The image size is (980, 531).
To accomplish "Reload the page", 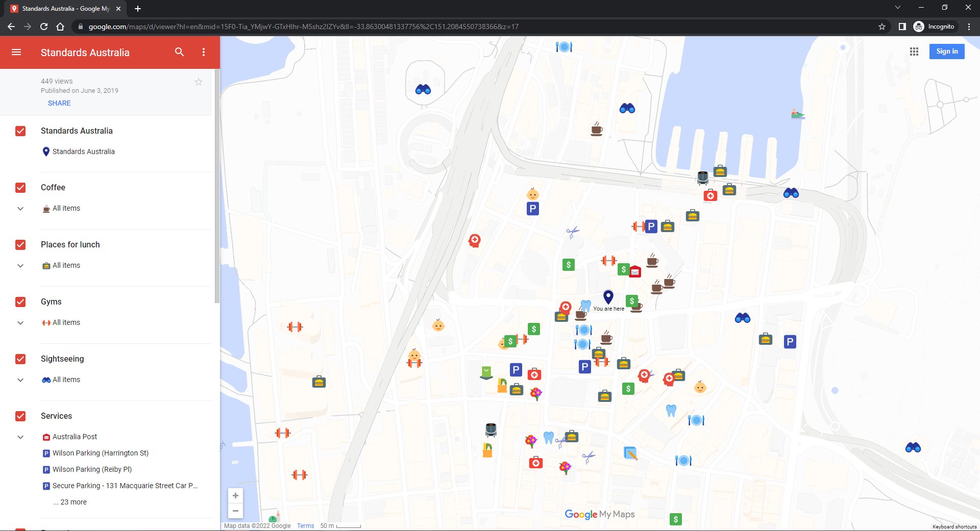I will [44, 27].
